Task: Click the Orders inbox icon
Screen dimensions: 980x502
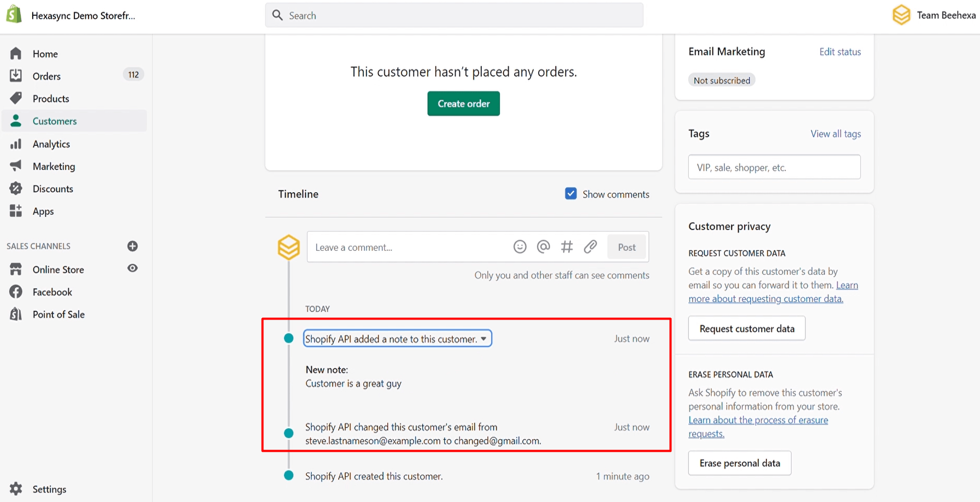Action: click(x=16, y=75)
